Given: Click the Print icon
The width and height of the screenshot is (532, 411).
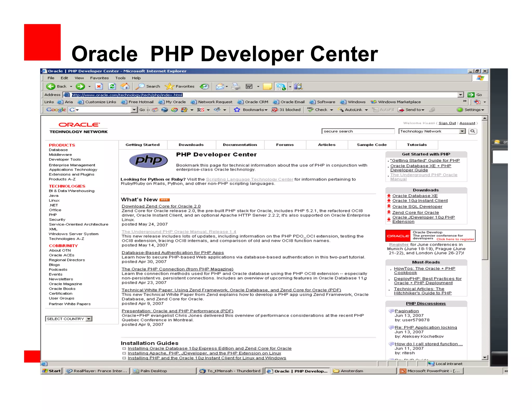Looking at the screenshot, I should [236, 86].
